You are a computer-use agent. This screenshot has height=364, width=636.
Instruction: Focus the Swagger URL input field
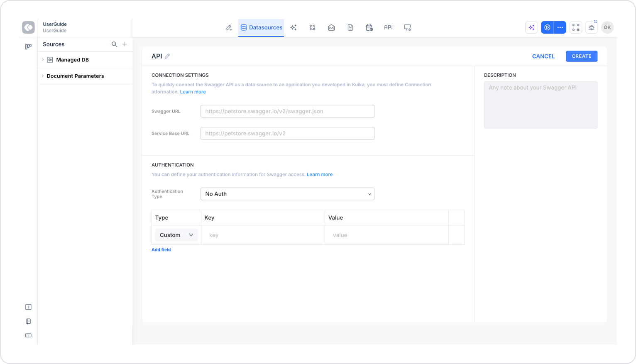(x=287, y=111)
